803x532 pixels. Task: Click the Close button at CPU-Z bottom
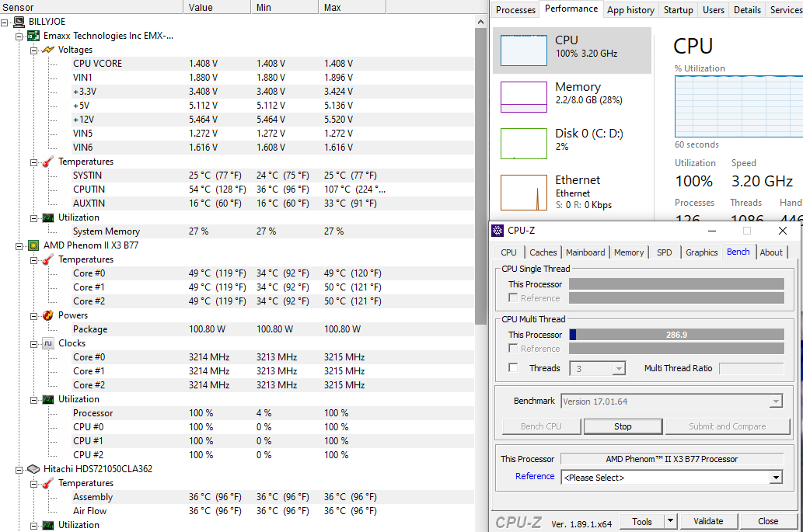click(x=768, y=521)
